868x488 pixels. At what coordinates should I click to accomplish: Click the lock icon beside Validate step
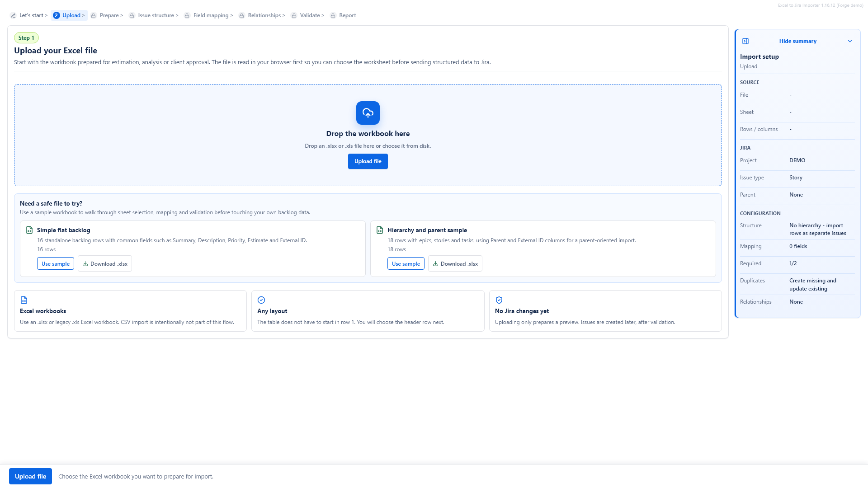294,15
